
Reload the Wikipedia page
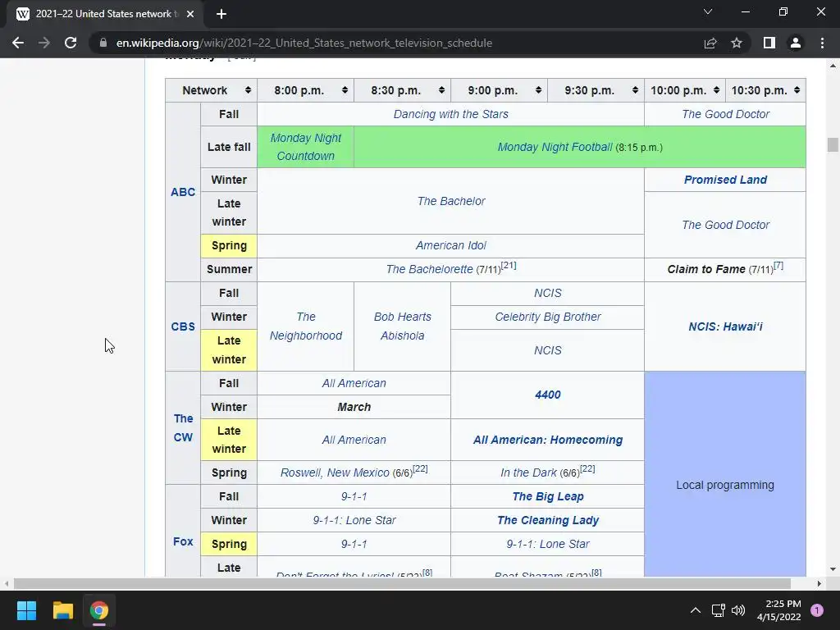(71, 43)
